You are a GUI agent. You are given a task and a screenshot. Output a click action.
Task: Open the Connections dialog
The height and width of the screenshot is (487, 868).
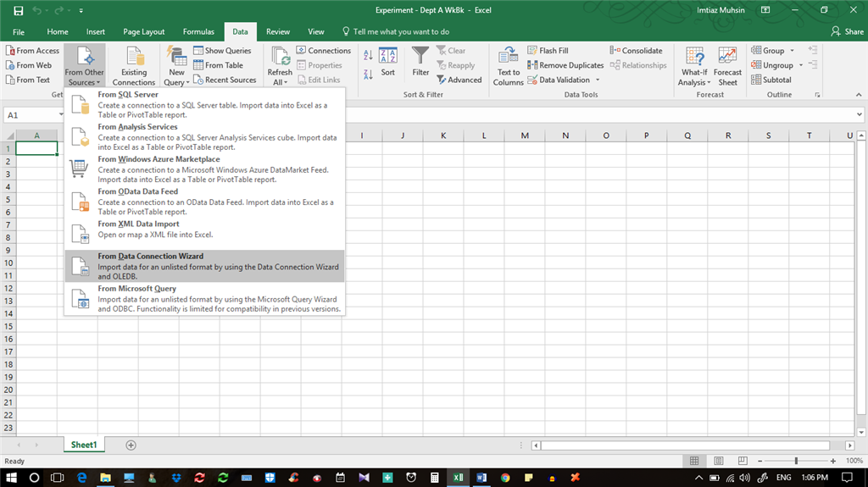324,50
